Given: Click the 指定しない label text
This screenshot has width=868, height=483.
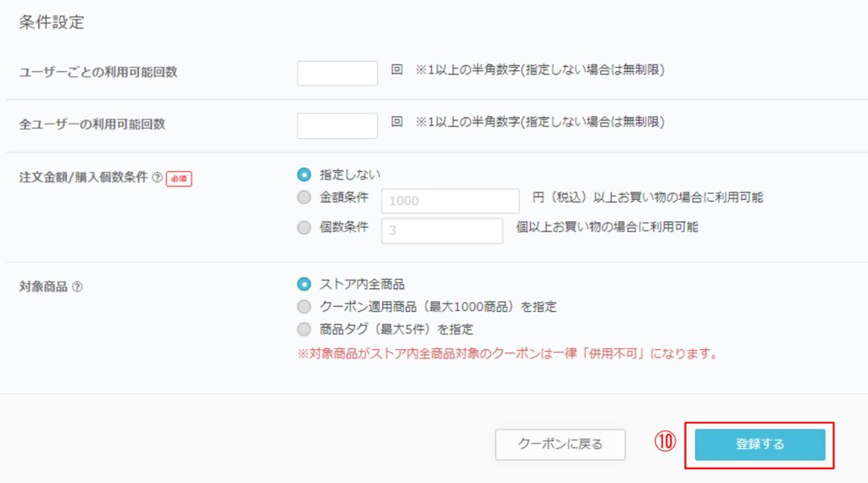Looking at the screenshot, I should click(350, 175).
